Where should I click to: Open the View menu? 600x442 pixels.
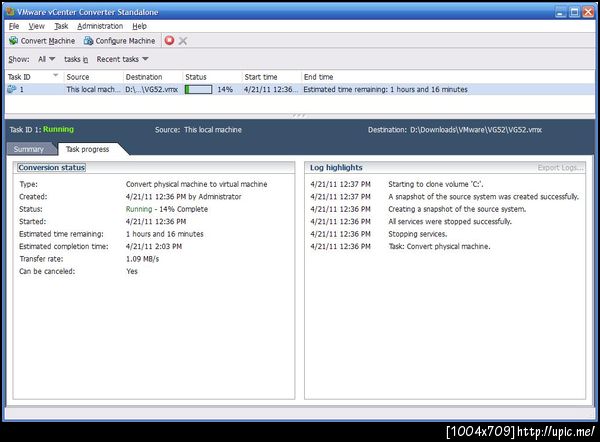(36, 26)
